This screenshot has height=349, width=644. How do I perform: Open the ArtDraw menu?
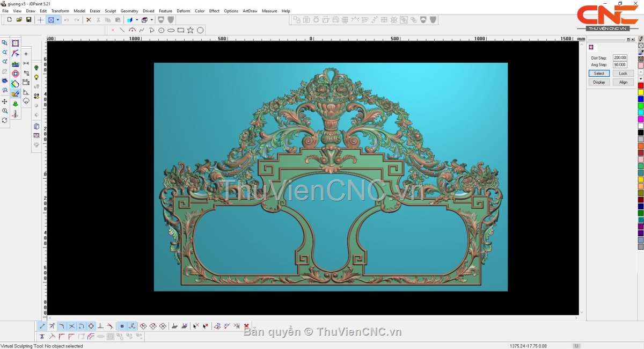pyautogui.click(x=250, y=11)
